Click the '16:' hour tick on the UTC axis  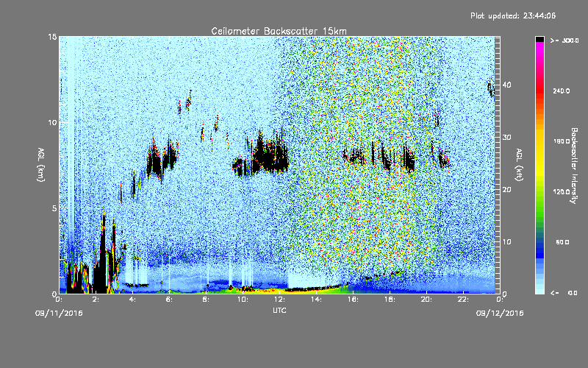353,300
